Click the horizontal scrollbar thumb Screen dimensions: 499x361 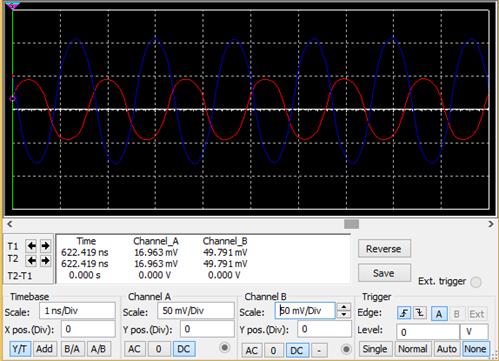351,224
